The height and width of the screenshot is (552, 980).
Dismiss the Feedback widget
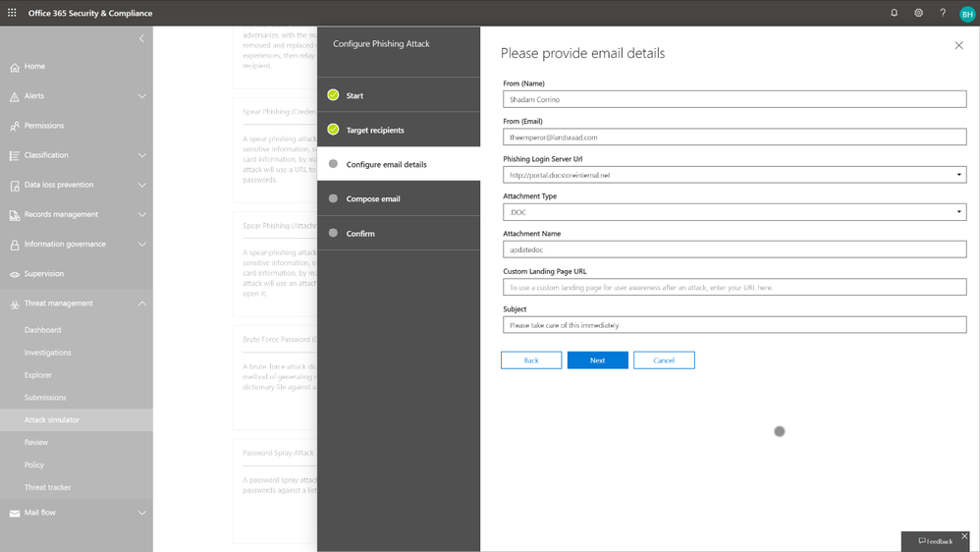(x=964, y=536)
